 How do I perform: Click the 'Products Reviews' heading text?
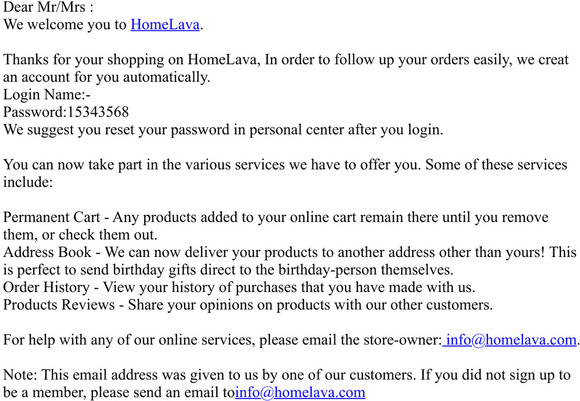tap(59, 305)
